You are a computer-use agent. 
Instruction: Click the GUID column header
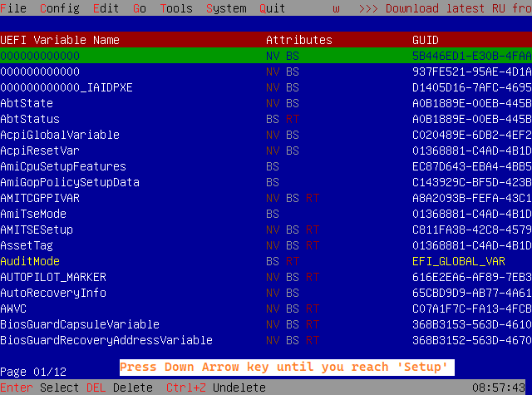[x=426, y=40]
